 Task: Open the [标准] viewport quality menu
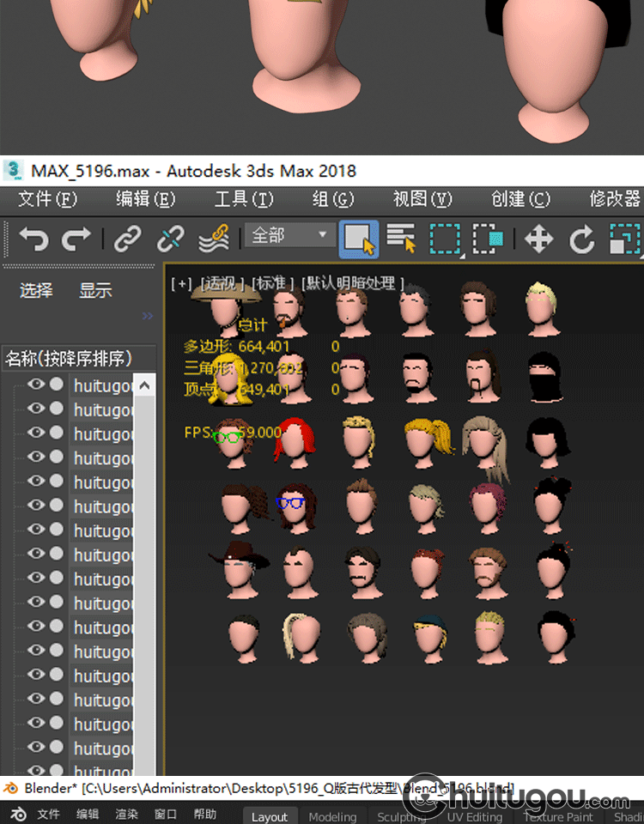pyautogui.click(x=273, y=284)
